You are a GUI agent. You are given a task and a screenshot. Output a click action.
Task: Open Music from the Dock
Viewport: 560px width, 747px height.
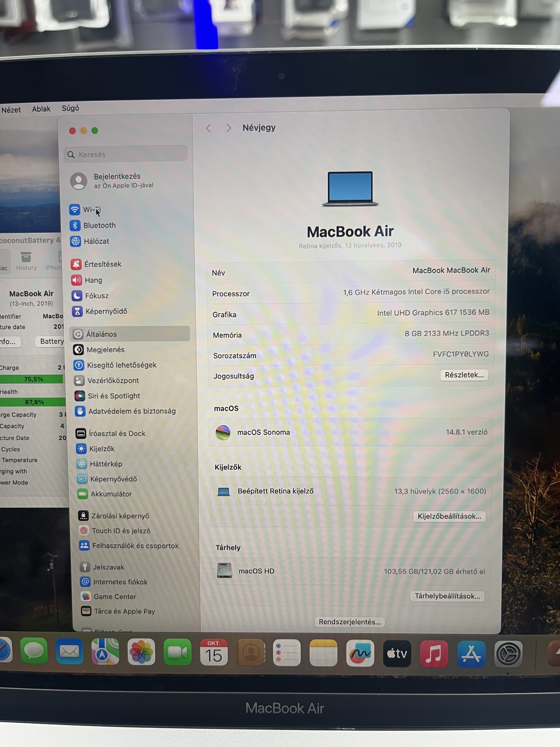[434, 654]
